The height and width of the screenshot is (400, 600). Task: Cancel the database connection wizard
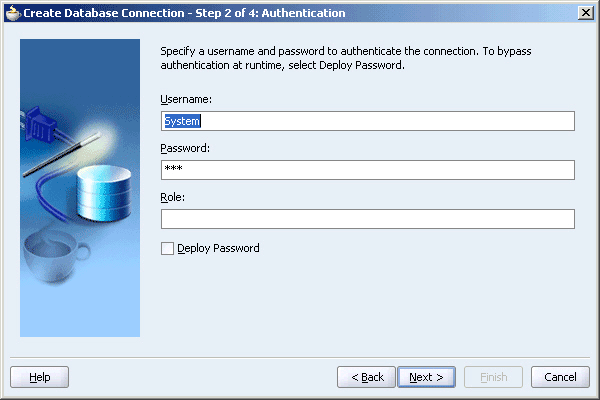[x=560, y=377]
